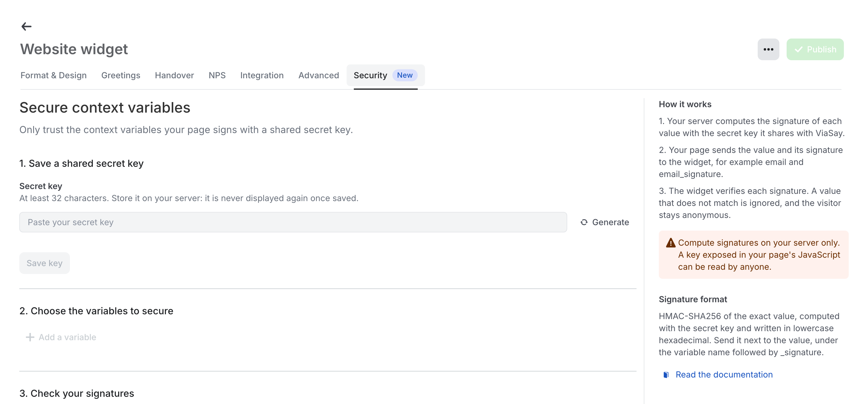Select the NPS tab
Viewport: 868px width, 404px height.
217,76
